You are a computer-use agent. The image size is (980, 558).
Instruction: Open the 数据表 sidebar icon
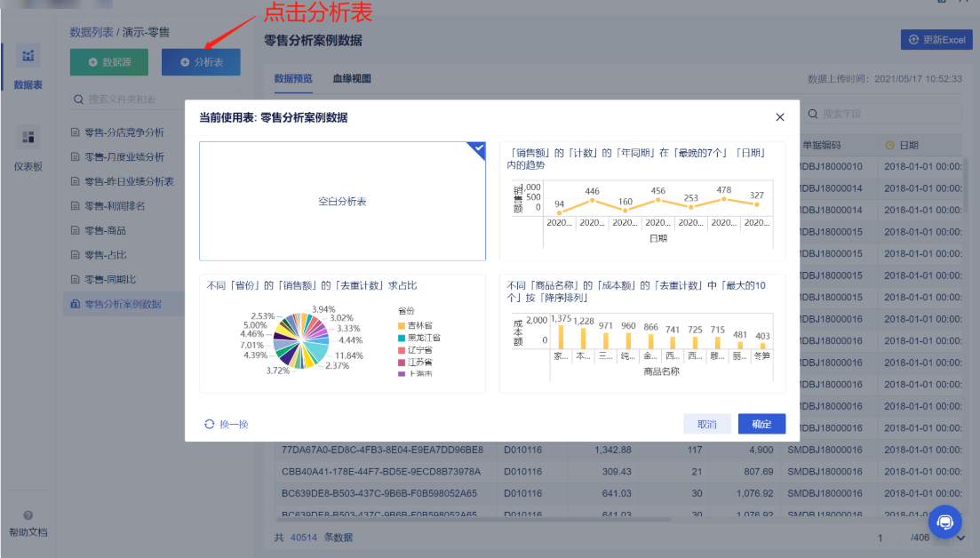click(28, 56)
